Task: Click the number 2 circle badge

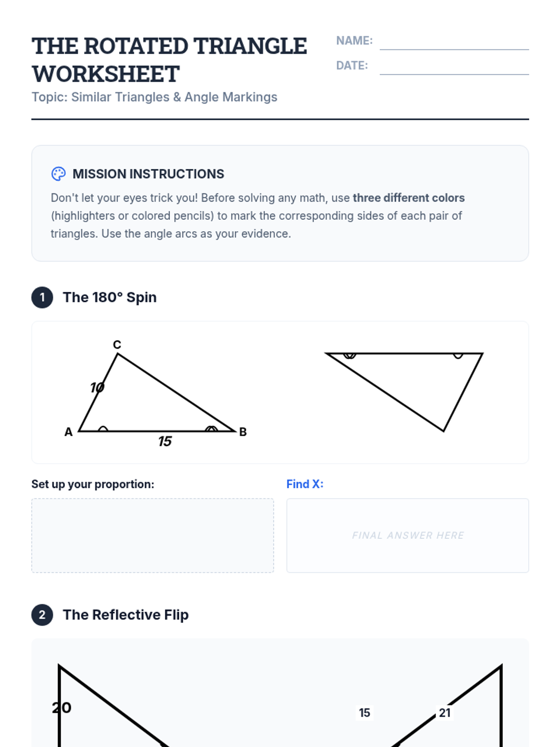Action: (42, 615)
